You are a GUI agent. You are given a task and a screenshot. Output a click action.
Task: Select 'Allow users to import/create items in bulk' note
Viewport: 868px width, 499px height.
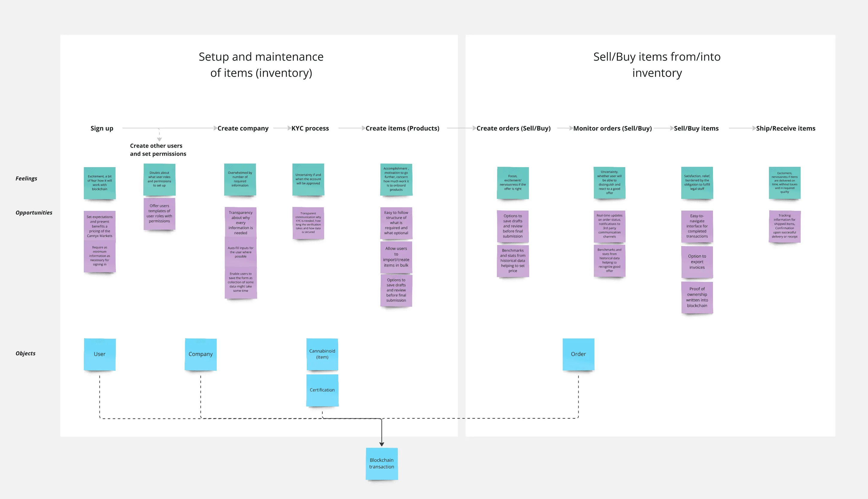(x=396, y=257)
